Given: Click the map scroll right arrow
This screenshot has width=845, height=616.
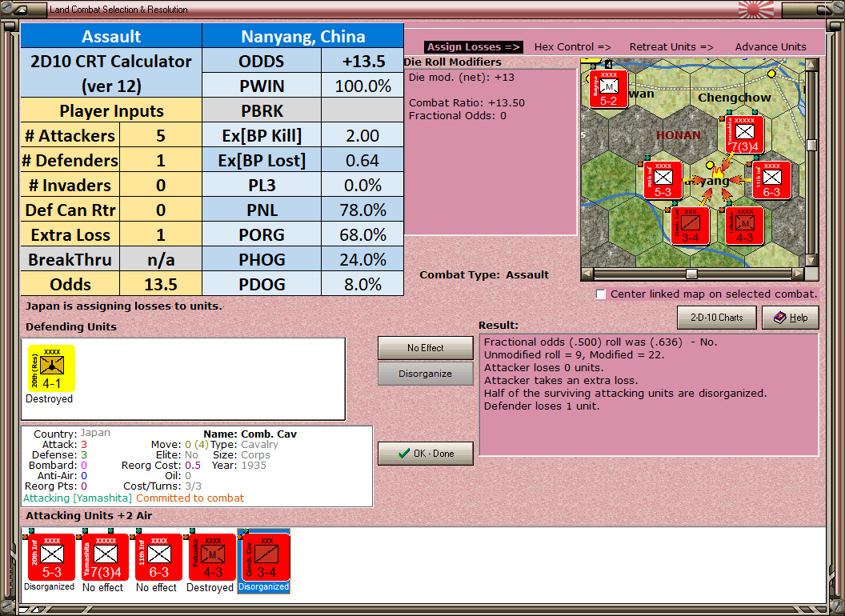Looking at the screenshot, I should [x=798, y=274].
